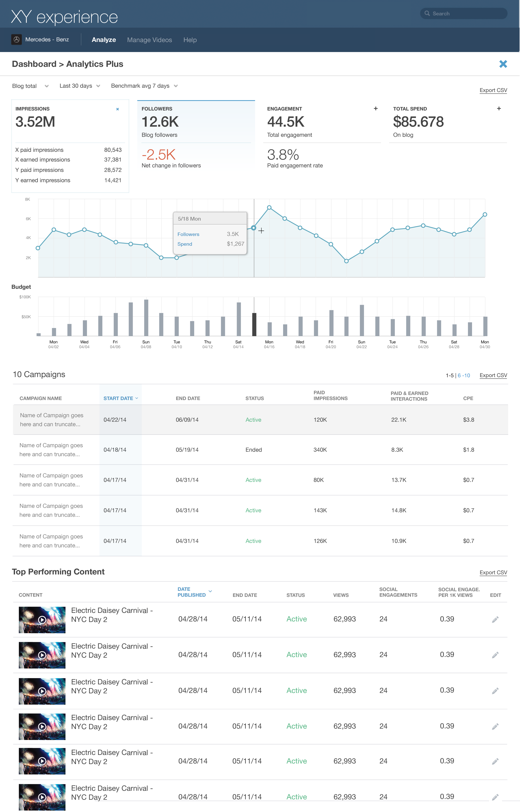The width and height of the screenshot is (520, 812).
Task: Click the 3.8% paid engagement rate
Action: pos(283,155)
